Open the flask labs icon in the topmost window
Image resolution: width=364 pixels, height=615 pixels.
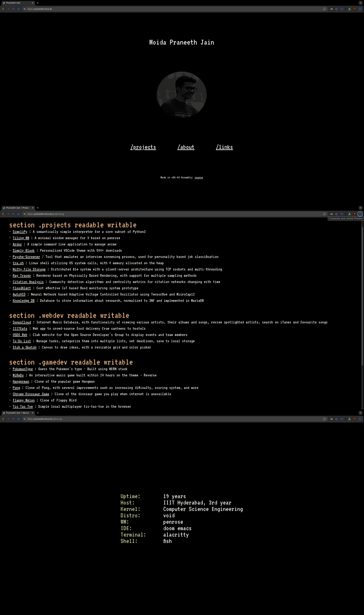tap(349, 9)
